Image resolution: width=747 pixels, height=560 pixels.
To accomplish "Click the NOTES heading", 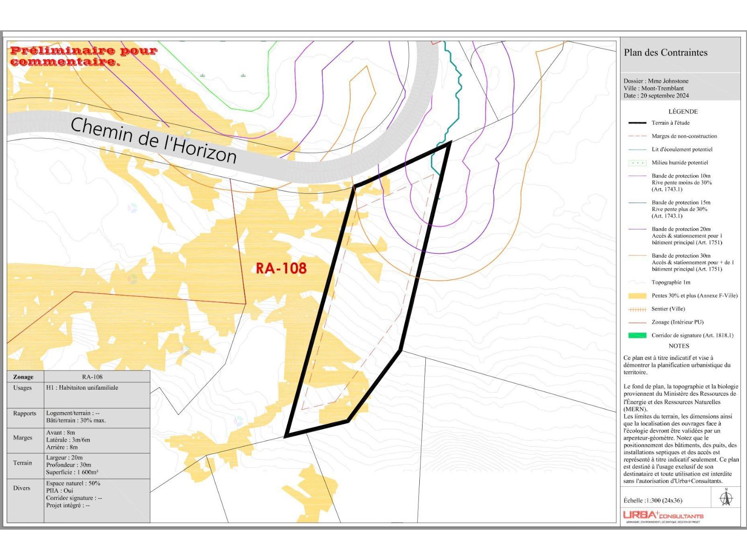I will (x=679, y=346).
